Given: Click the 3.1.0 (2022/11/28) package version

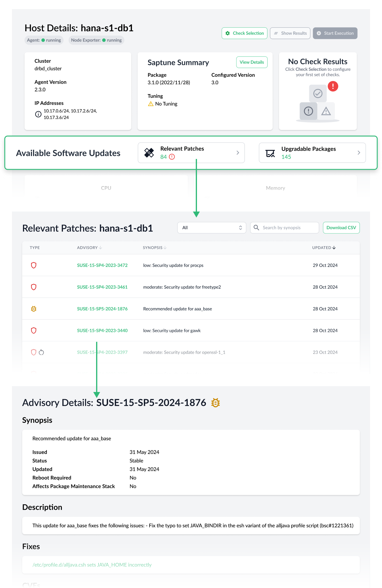Looking at the screenshot, I should [169, 82].
